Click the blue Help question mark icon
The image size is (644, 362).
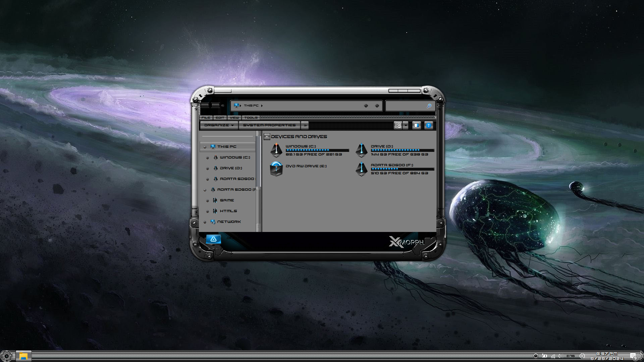[x=428, y=125]
